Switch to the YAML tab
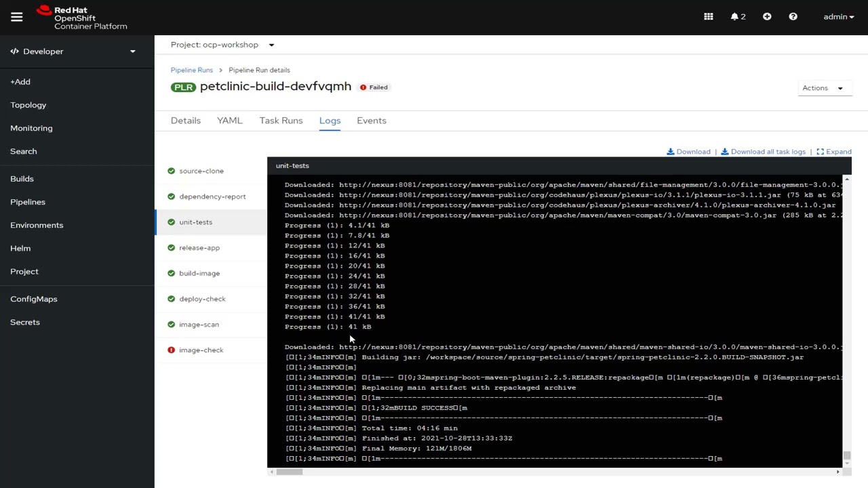 click(x=229, y=121)
